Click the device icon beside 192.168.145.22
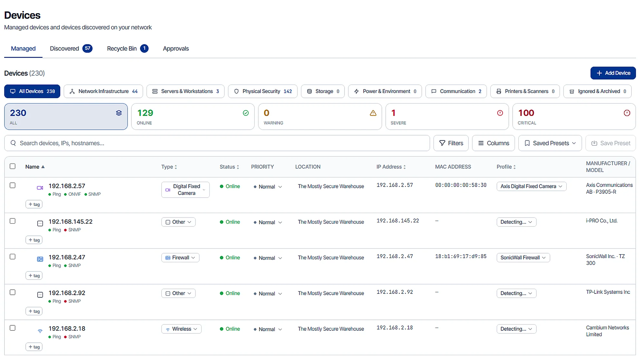The image size is (644, 362). click(x=40, y=223)
